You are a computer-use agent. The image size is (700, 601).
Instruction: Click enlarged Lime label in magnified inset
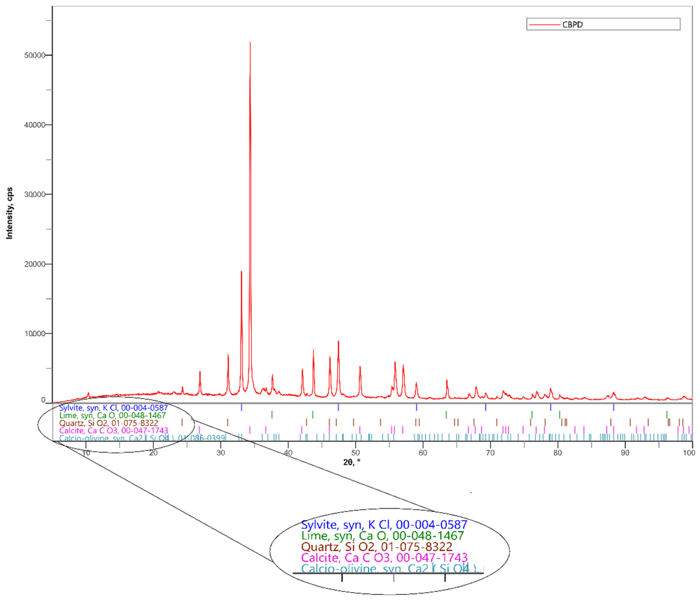click(382, 535)
